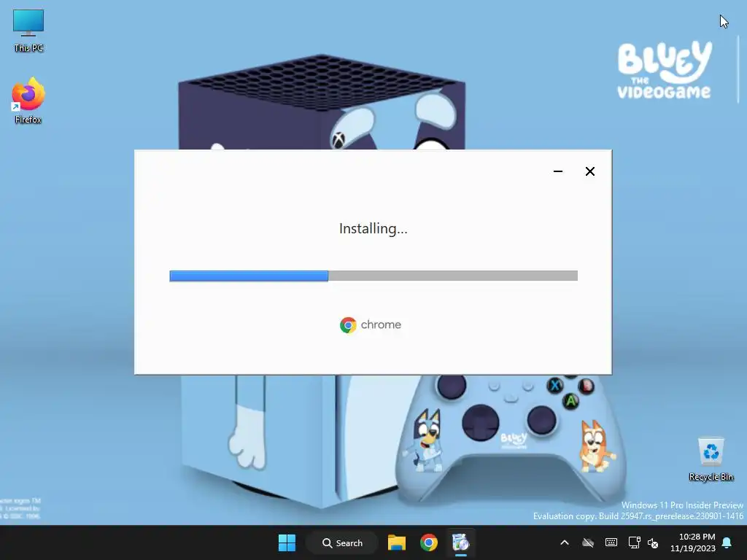Close the Chrome installer window
This screenshot has width=747, height=560.
coord(589,171)
